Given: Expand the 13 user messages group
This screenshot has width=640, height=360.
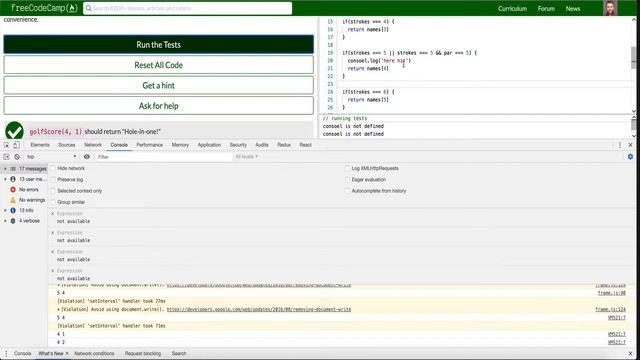Looking at the screenshot, I should (x=5, y=179).
